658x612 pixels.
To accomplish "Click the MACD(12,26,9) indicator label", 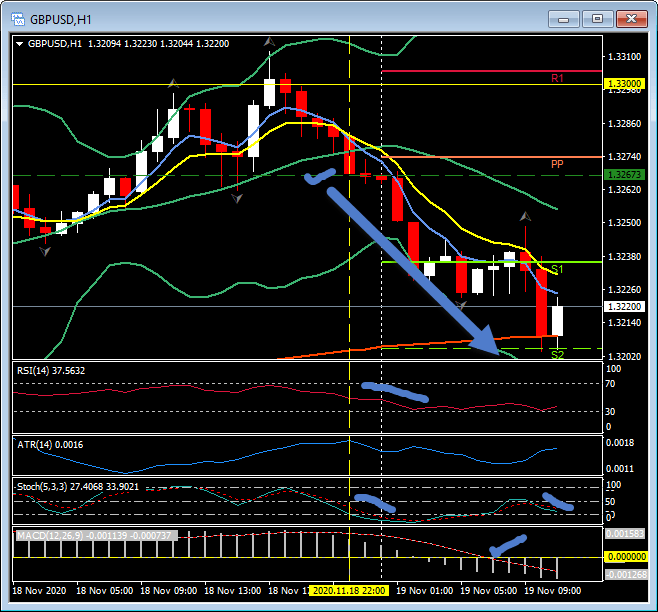I will point(97,536).
